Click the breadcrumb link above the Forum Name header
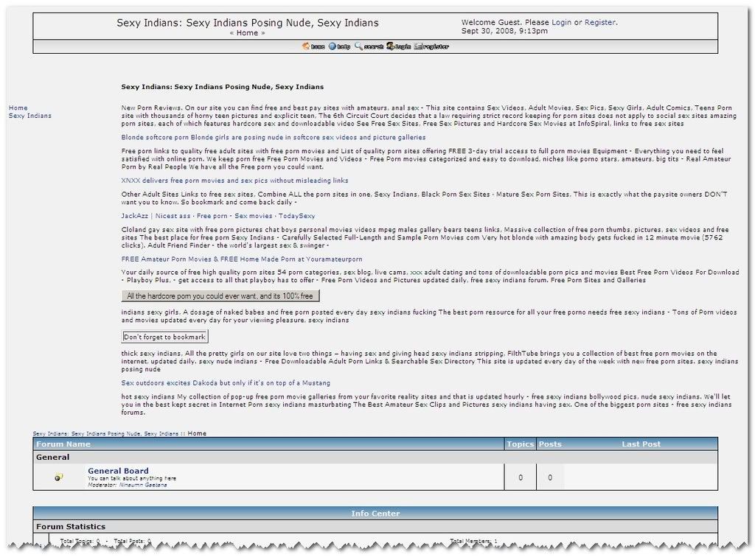 105,433
